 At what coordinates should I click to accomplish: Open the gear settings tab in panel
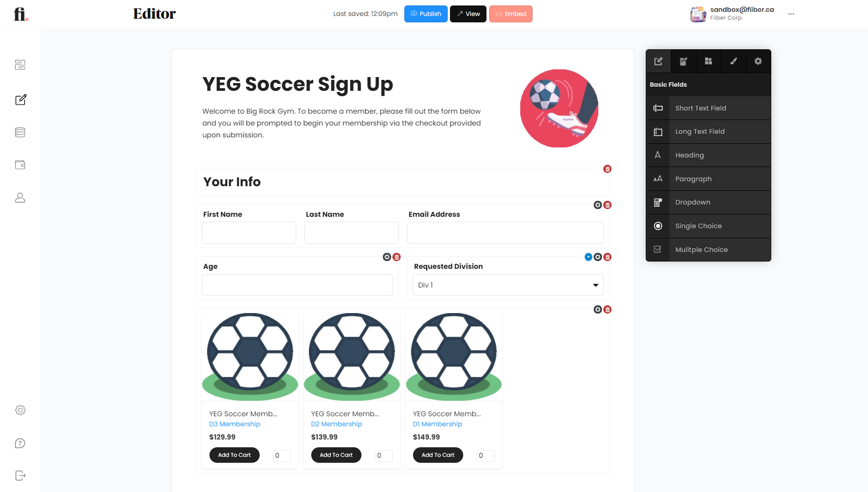[x=758, y=61]
